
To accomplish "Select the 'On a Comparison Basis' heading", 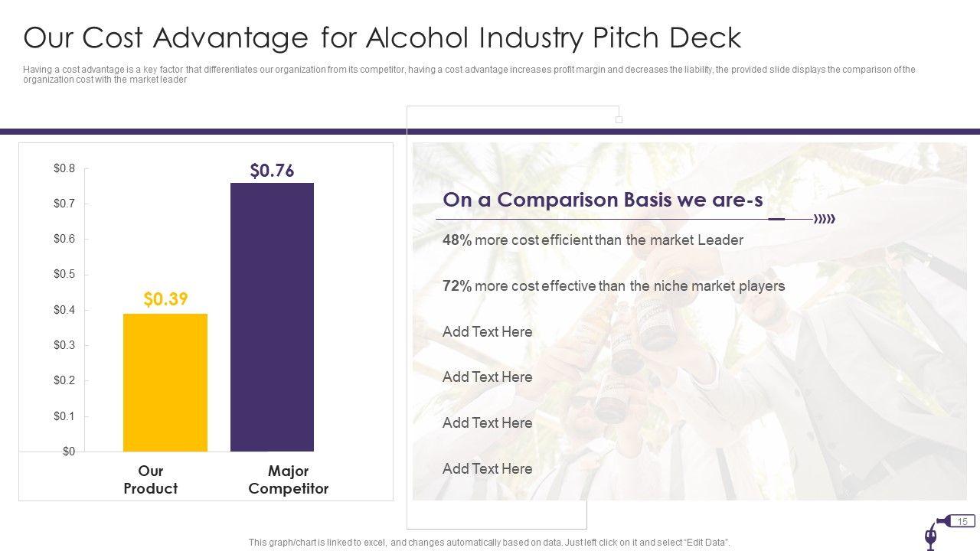I will coord(603,200).
